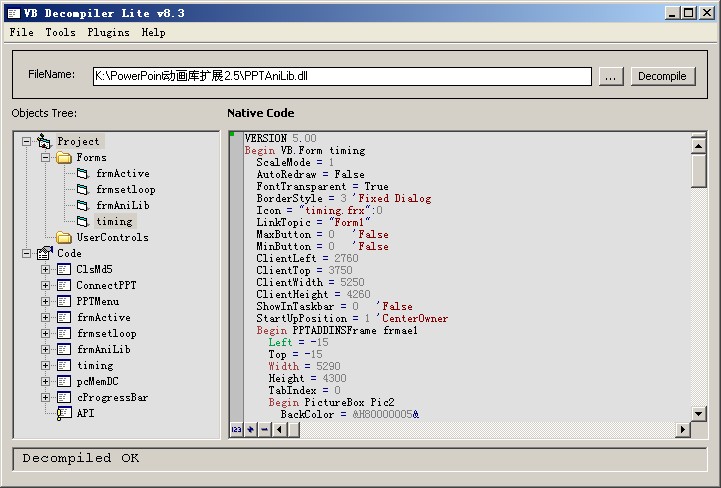This screenshot has height=488, width=721.
Task: Click the cProgressBar module icon
Action: [64, 397]
